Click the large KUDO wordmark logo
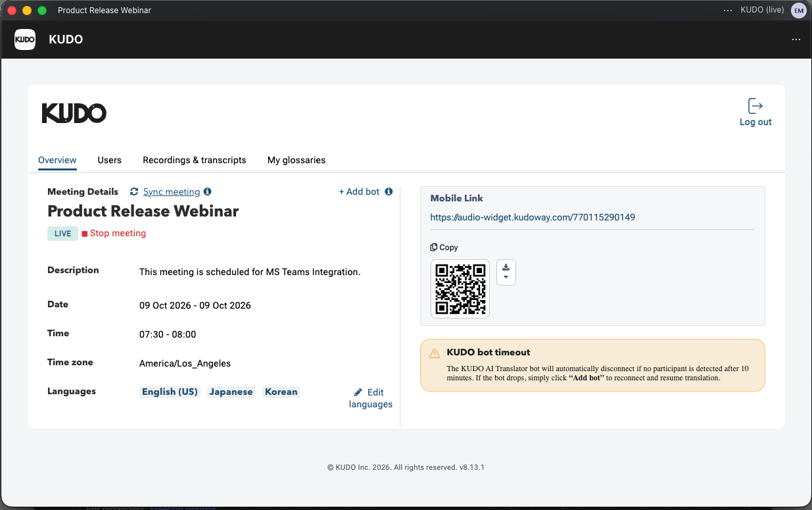This screenshot has height=510, width=812. [74, 113]
